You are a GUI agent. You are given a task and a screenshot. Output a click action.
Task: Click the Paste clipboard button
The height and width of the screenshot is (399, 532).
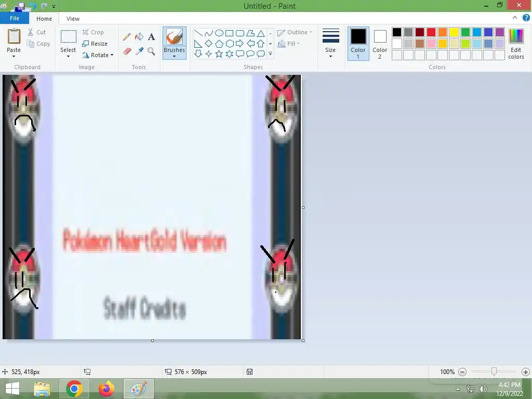(x=14, y=37)
